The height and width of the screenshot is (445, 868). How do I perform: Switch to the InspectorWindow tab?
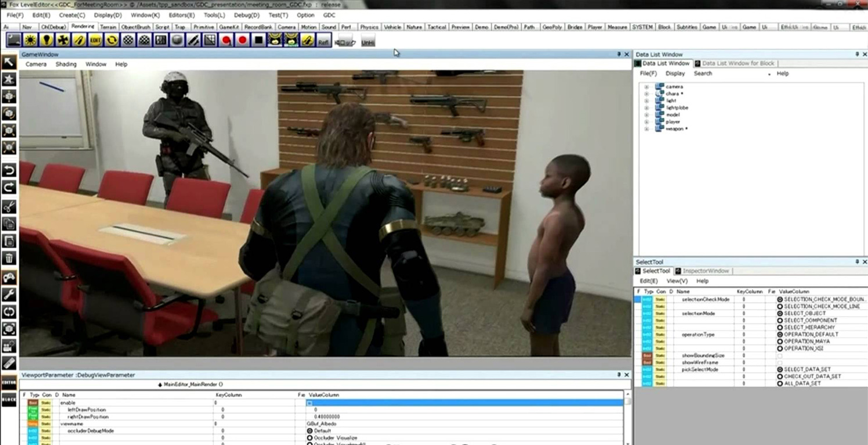pos(703,271)
